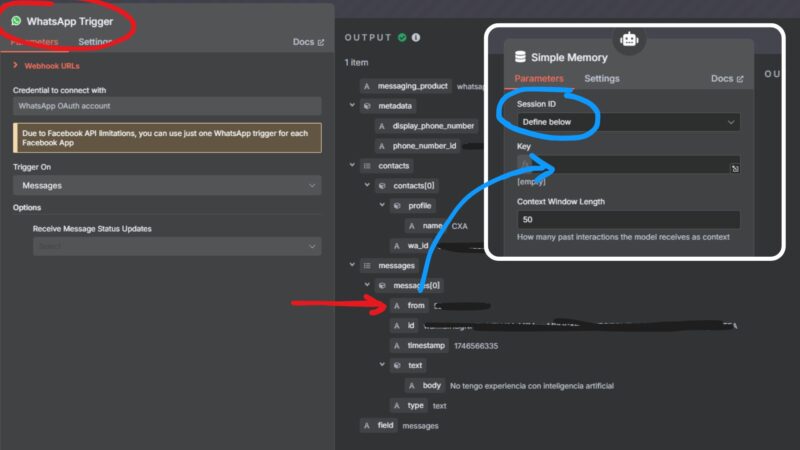This screenshot has width=800, height=450.
Task: Click the Simple Memory database icon
Action: pos(520,57)
